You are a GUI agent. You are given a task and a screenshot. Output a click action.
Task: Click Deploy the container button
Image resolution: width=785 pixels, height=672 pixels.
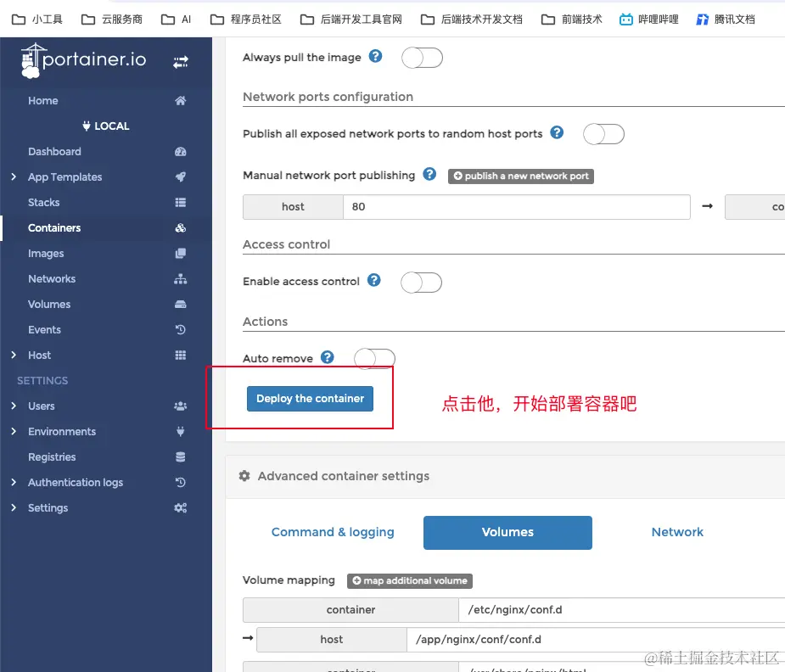click(310, 399)
